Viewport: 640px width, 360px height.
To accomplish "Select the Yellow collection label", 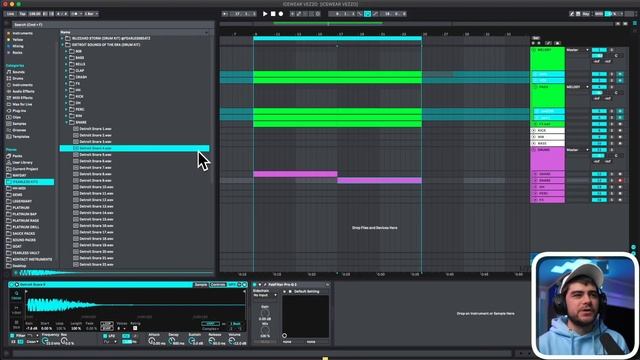I will point(18,40).
